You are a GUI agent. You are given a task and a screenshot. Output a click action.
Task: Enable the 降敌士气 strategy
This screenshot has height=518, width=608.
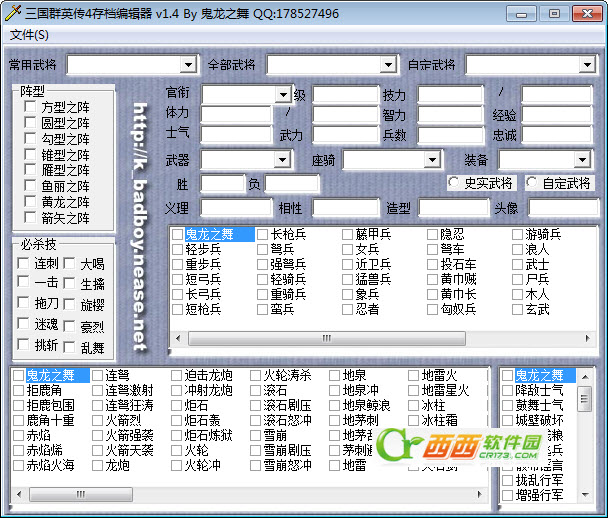click(508, 390)
